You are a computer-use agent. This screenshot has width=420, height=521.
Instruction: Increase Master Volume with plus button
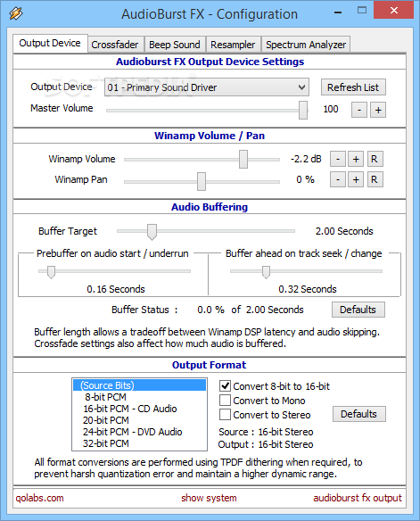378,110
